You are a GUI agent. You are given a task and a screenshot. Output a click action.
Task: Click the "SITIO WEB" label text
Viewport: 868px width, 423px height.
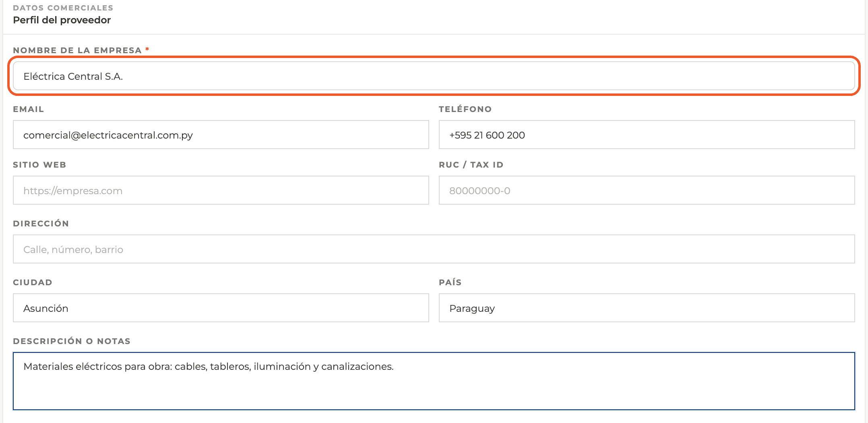(x=39, y=165)
